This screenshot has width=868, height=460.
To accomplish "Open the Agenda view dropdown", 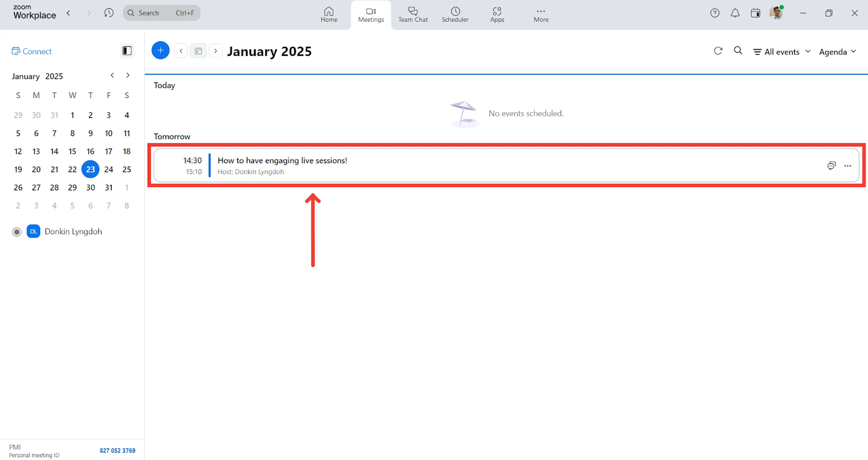I will (837, 52).
